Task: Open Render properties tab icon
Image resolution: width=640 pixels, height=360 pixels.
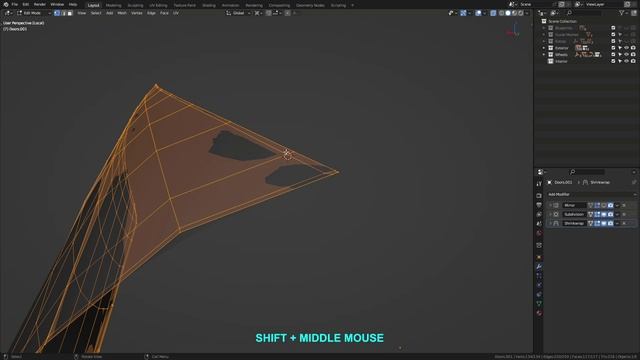Action: click(539, 196)
